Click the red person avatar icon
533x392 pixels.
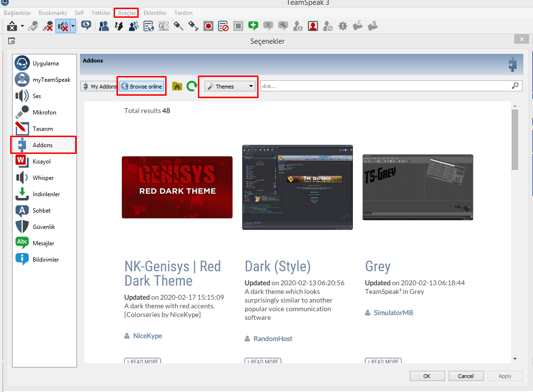[313, 26]
